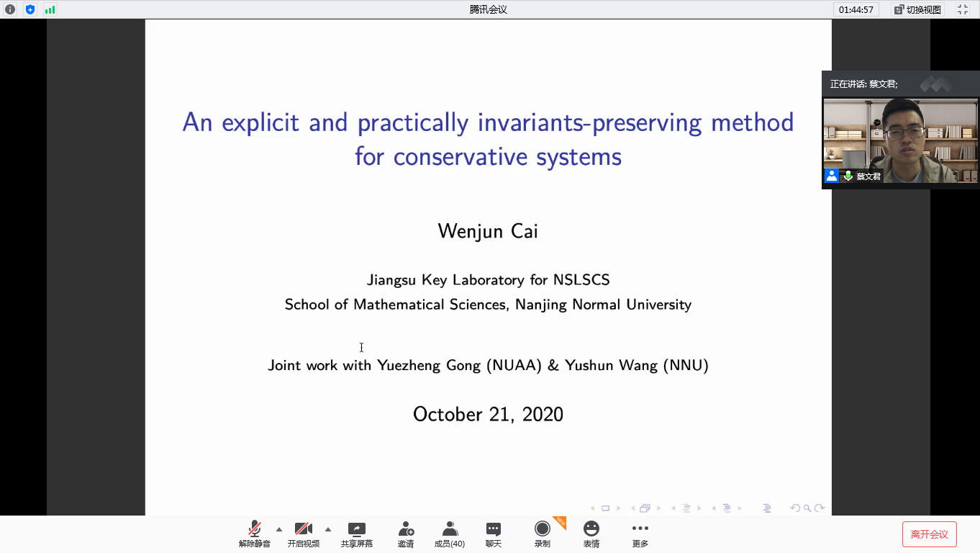Start screen sharing (共享屏幕)
Image resolution: width=980 pixels, height=553 pixels.
point(356,534)
